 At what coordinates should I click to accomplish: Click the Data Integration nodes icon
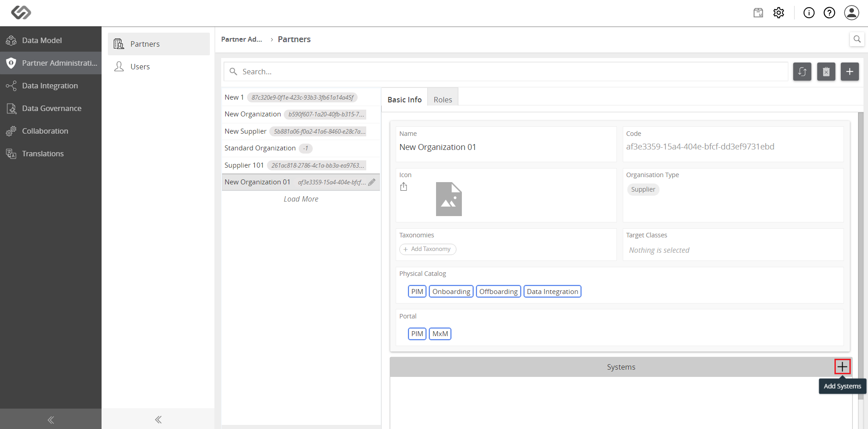pyautogui.click(x=11, y=86)
